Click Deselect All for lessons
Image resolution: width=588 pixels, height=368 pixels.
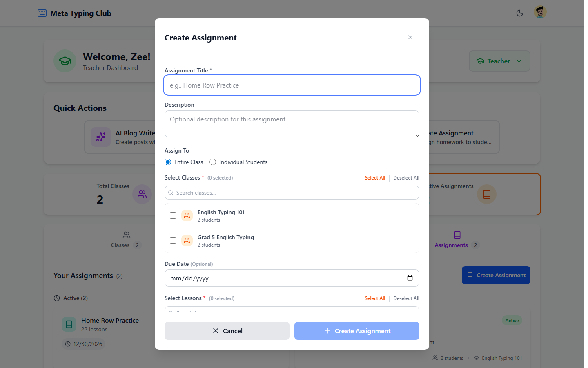click(406, 298)
